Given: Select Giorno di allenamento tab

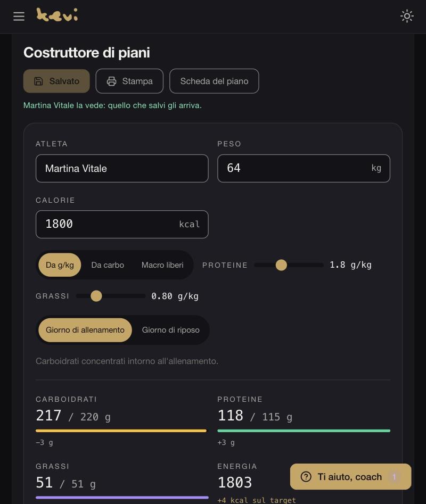Looking at the screenshot, I should [x=85, y=330].
